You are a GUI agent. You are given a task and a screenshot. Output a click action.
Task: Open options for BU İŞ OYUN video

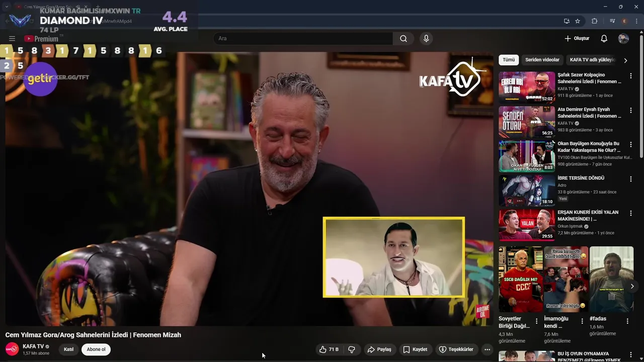[631, 355]
